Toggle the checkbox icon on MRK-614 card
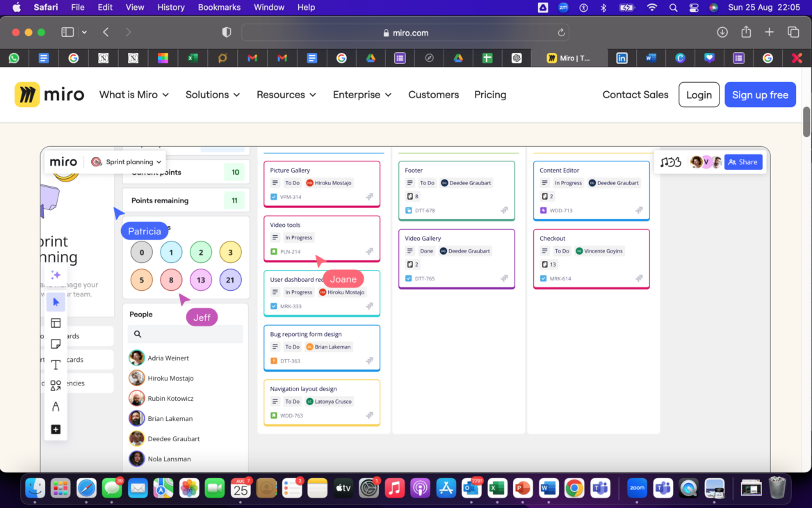Viewport: 812px width, 508px height. pyautogui.click(x=544, y=278)
